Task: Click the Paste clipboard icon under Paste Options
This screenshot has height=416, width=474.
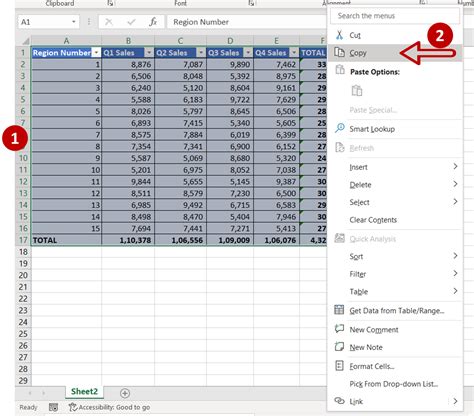Action: [x=357, y=90]
